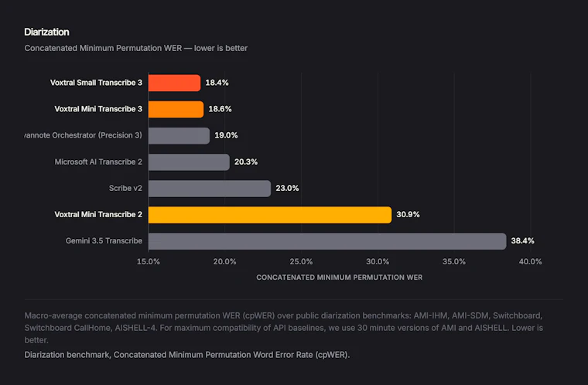This screenshot has height=385, width=588.
Task: Click the 18.4% value label
Action: pyautogui.click(x=217, y=83)
